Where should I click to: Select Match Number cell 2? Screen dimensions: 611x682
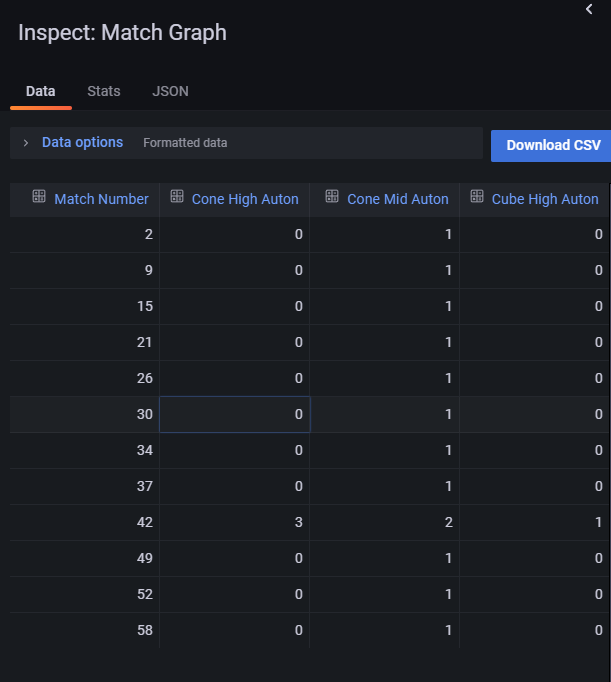click(x=85, y=234)
